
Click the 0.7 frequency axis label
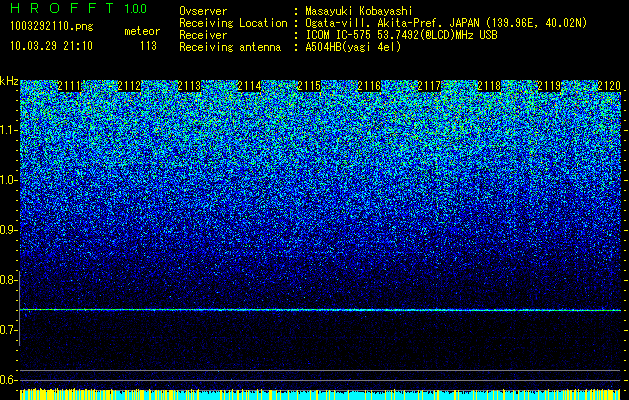coord(8,330)
